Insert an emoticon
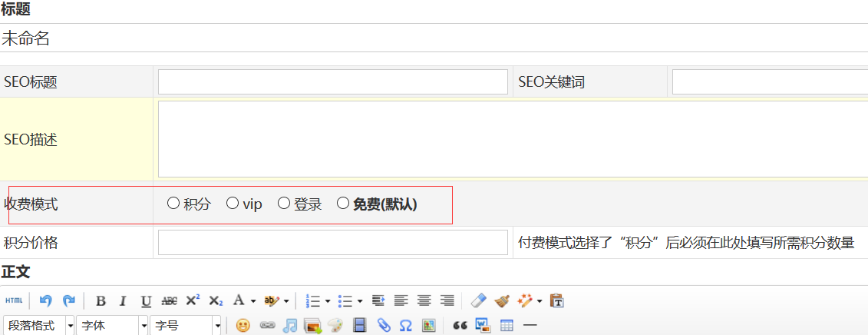This screenshot has height=335, width=868. click(243, 325)
